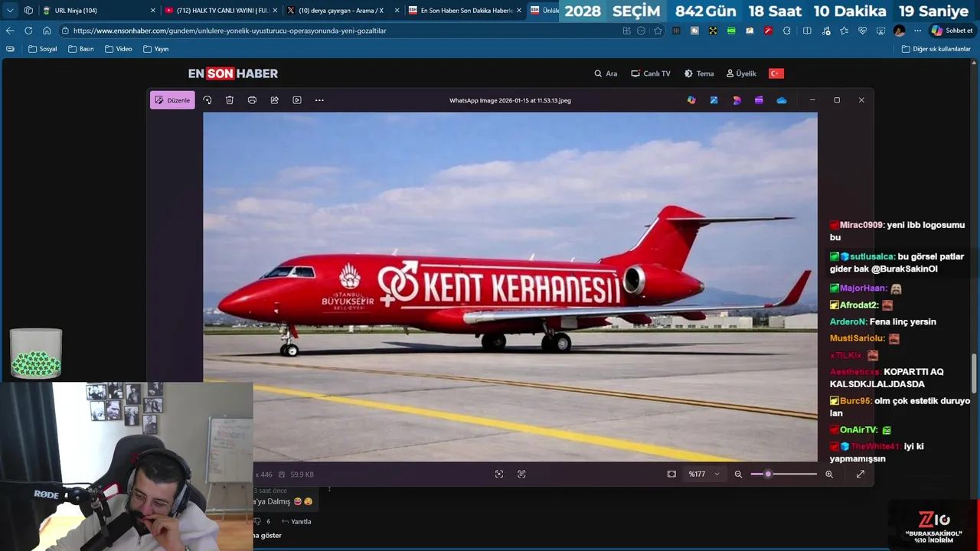The height and width of the screenshot is (551, 980).
Task: Rotate the image in the Photos toolbar
Action: coord(207,100)
